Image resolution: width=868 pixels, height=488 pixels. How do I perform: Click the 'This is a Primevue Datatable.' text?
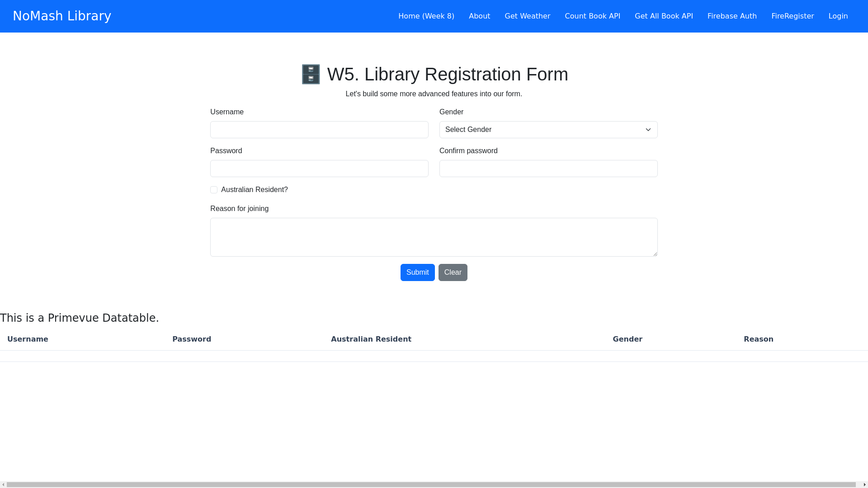tap(80, 318)
